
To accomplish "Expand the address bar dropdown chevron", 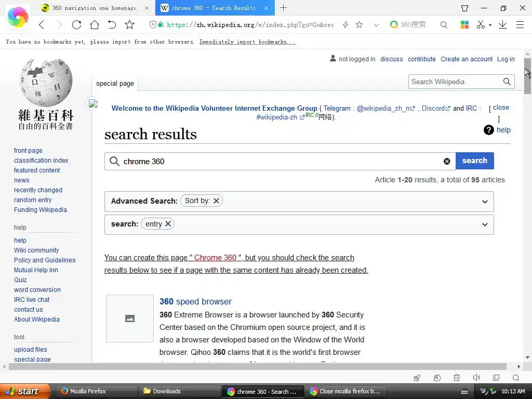I will point(376,25).
